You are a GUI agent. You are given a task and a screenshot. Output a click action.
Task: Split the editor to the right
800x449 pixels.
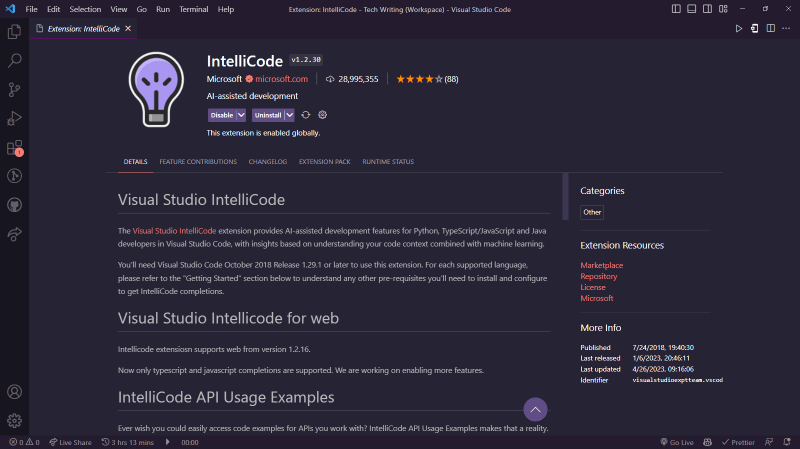770,29
